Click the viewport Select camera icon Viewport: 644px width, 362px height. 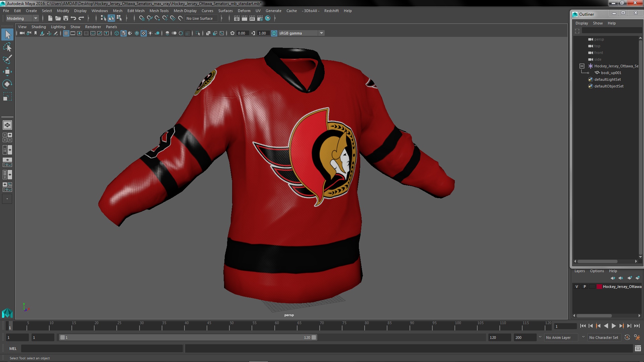coord(22,33)
